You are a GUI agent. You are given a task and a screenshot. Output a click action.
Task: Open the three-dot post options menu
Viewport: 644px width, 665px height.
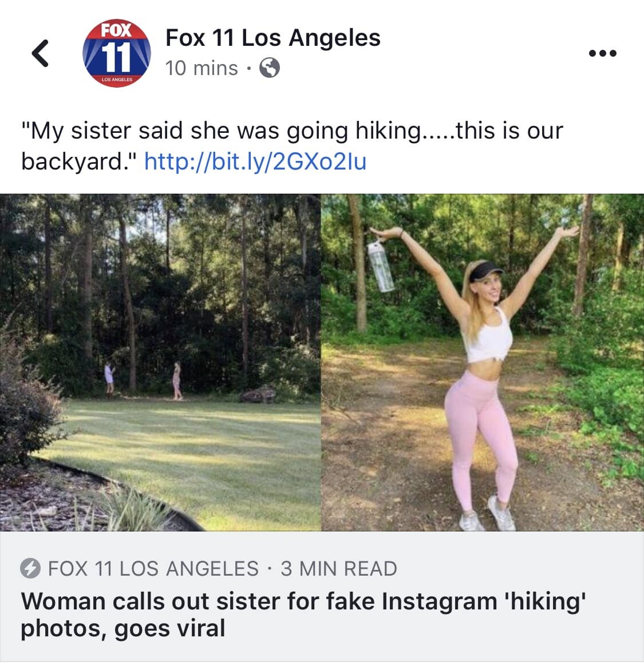[x=603, y=53]
